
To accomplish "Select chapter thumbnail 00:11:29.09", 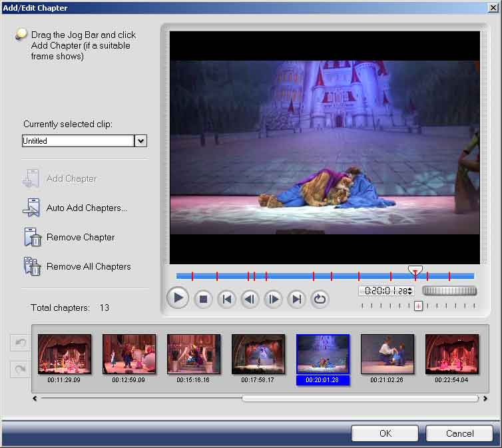I will pyautogui.click(x=65, y=354).
